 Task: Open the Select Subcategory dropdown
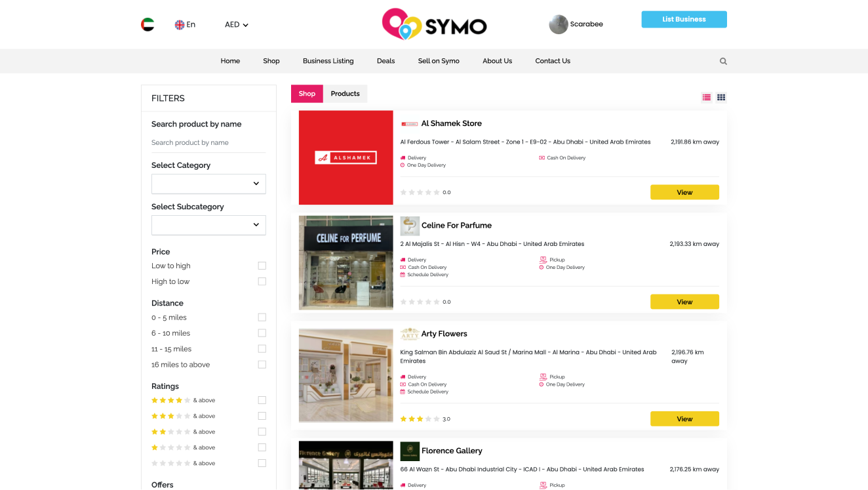(x=208, y=225)
